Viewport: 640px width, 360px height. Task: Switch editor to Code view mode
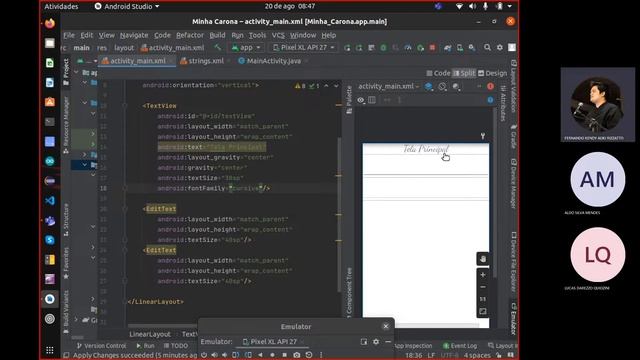(438, 73)
